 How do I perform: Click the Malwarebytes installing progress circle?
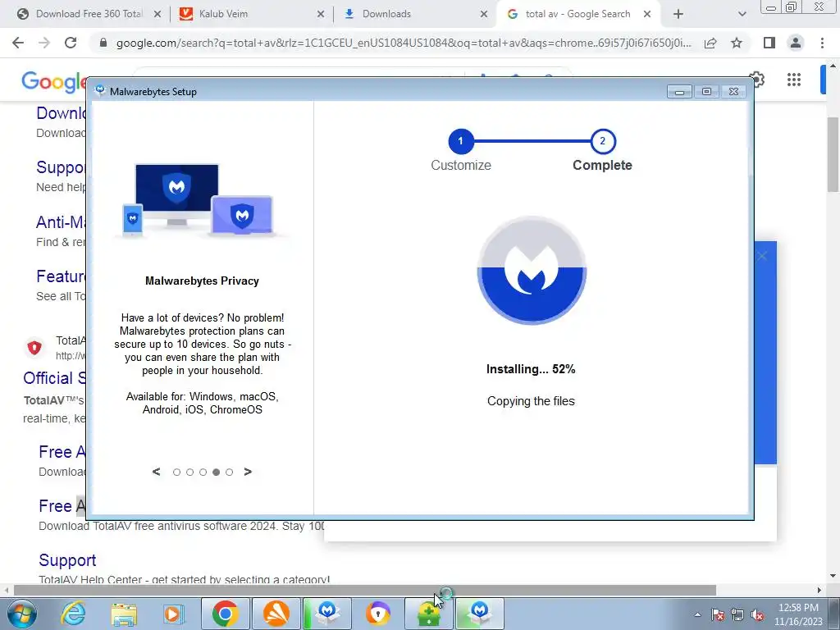point(532,271)
